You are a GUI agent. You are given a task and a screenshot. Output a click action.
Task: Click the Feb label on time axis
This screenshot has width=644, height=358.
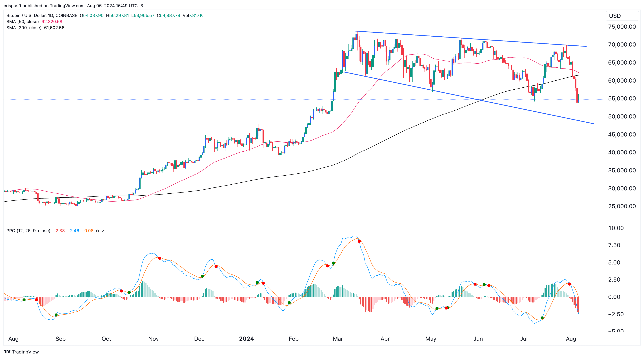[294, 339]
